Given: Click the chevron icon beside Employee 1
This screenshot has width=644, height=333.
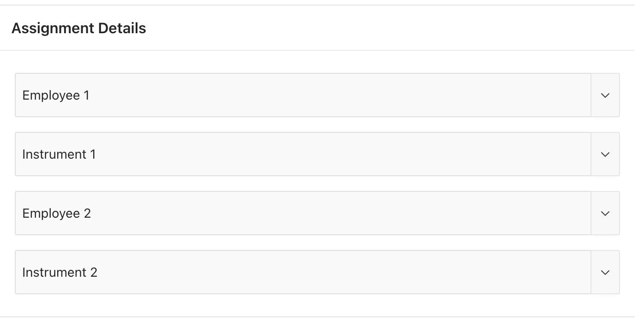Looking at the screenshot, I should (605, 95).
